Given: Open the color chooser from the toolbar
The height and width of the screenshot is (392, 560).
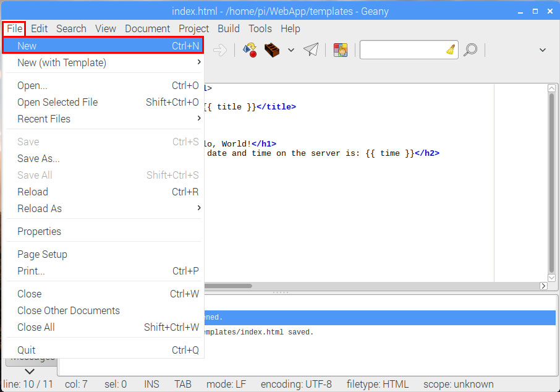Looking at the screenshot, I should [x=341, y=50].
